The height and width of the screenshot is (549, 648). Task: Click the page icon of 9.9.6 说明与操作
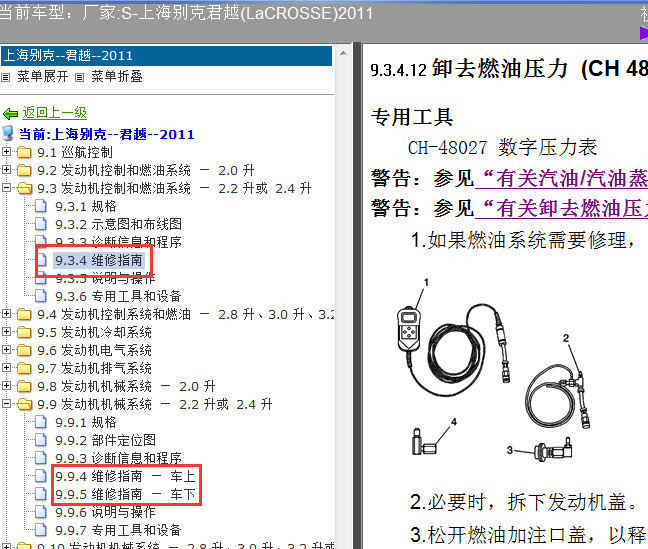pos(40,512)
